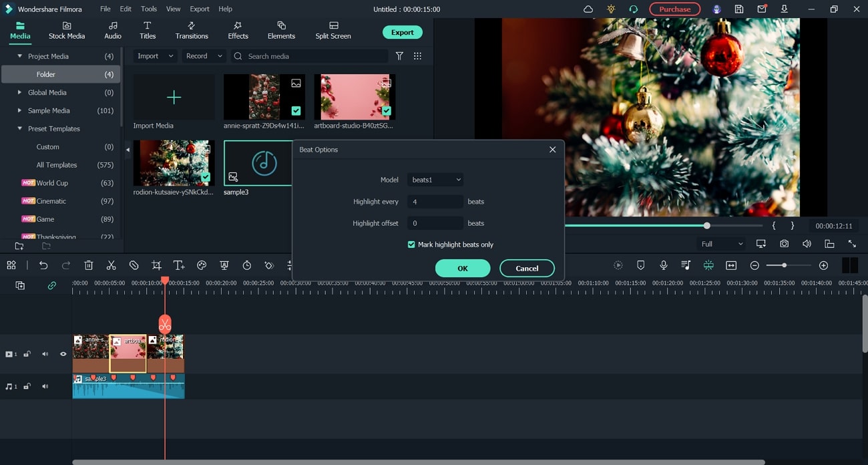Uncheck Mark highlight beats only
The height and width of the screenshot is (465, 868).
(411, 245)
